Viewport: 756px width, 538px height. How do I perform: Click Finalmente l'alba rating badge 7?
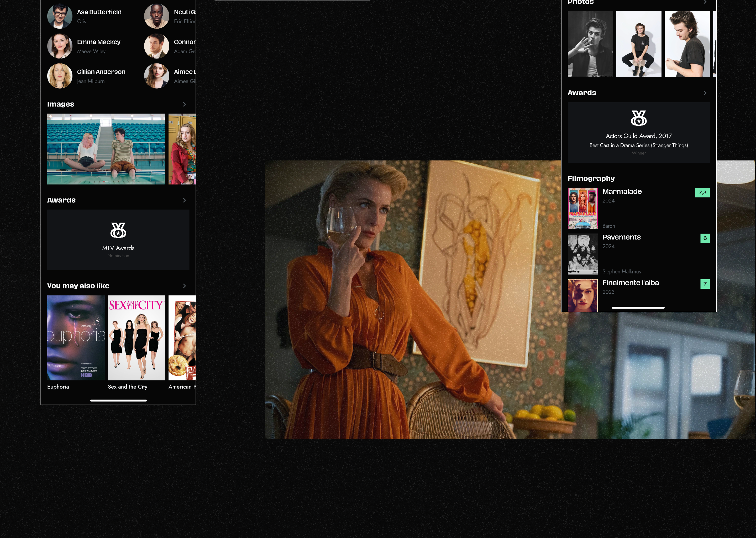pyautogui.click(x=705, y=284)
